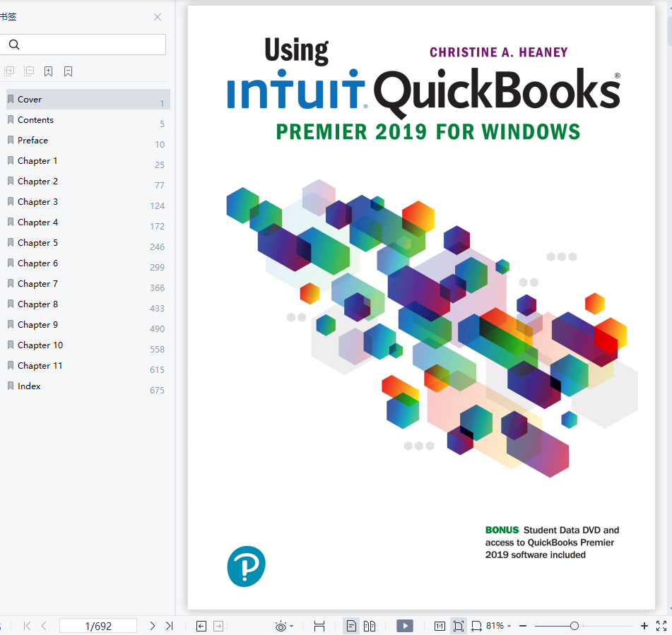Jump to Chapter 10 bookmark
The height and width of the screenshot is (635, 672).
click(x=88, y=345)
